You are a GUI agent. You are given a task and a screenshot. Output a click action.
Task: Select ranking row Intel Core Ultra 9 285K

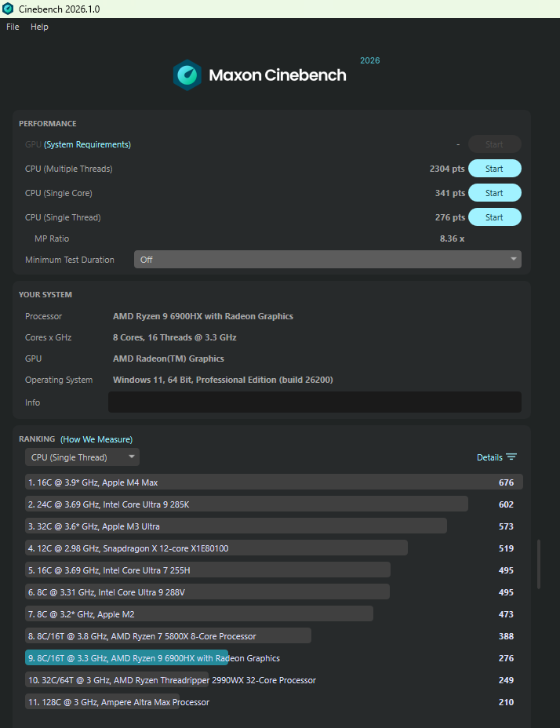tap(274, 504)
